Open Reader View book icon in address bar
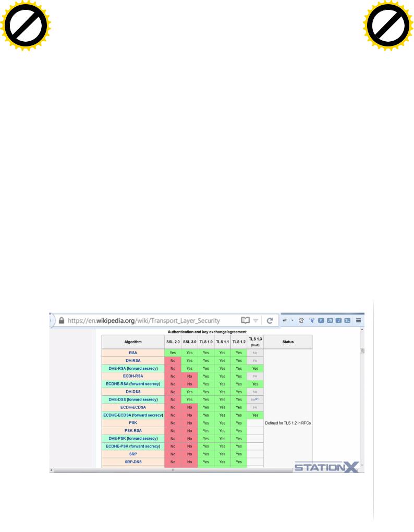414x532 pixels. pos(245,320)
